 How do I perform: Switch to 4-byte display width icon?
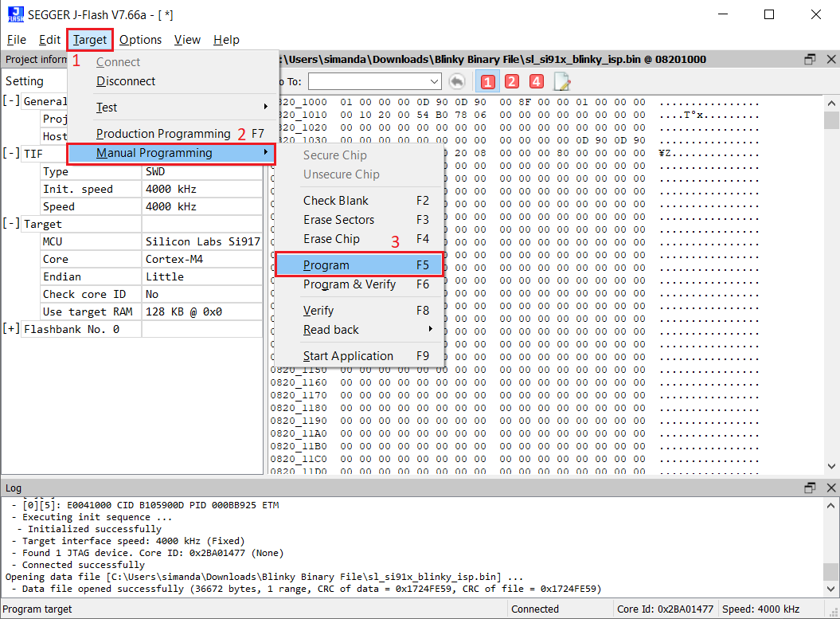point(537,81)
